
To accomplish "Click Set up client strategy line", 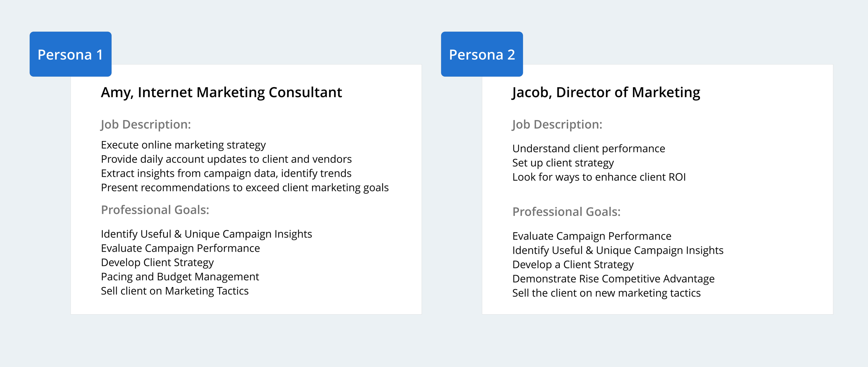I will tap(563, 163).
